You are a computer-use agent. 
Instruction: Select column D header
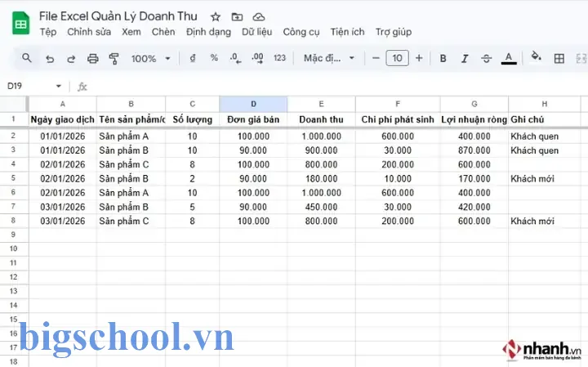tap(253, 104)
